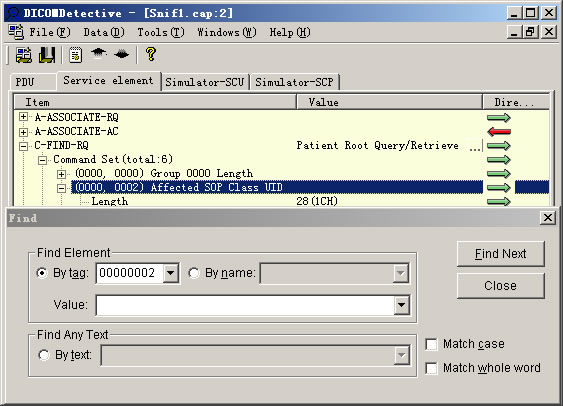Click the network capture toolbar icon
This screenshot has height=406, width=563.
point(24,55)
